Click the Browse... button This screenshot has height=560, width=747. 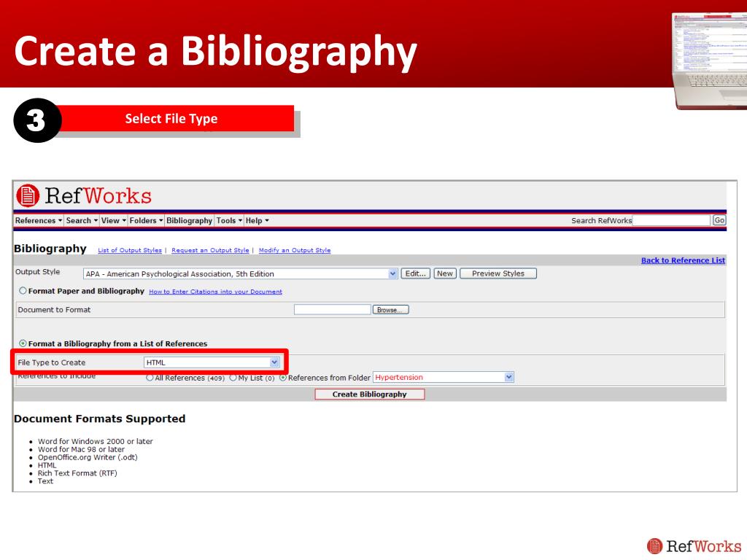coord(390,309)
